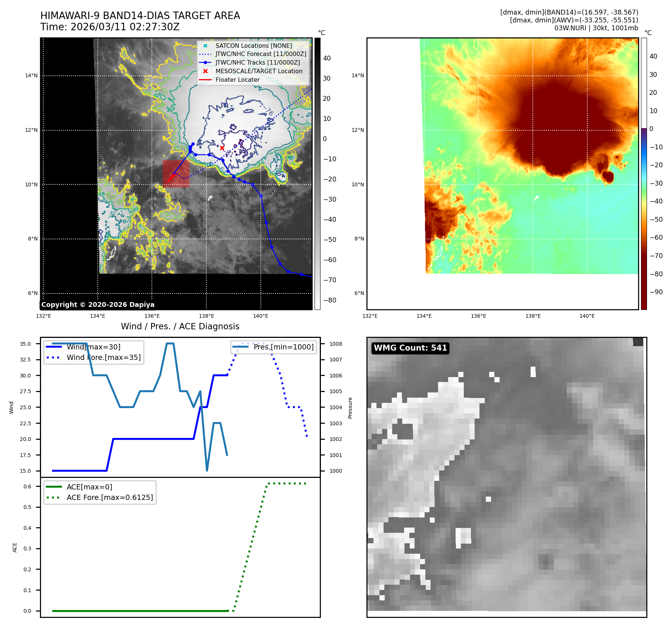
Task: Click the Copyright Dapiya watermark text
Action: point(98,304)
